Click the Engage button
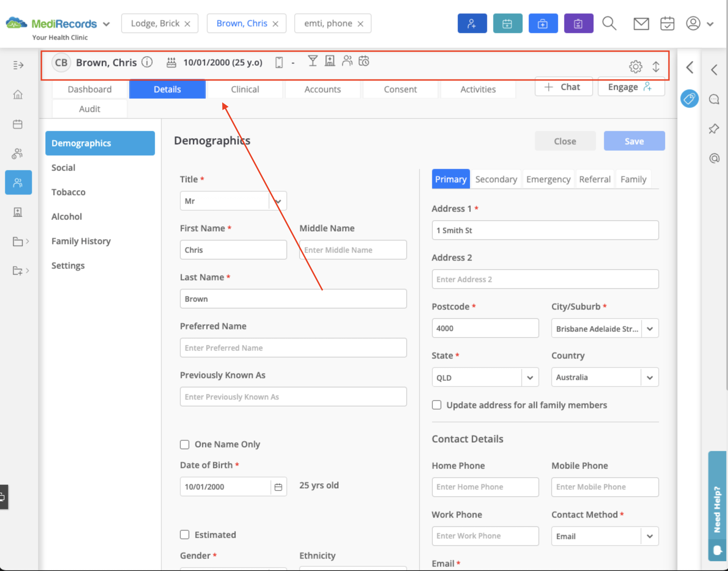Image resolution: width=728 pixels, height=571 pixels. point(631,87)
